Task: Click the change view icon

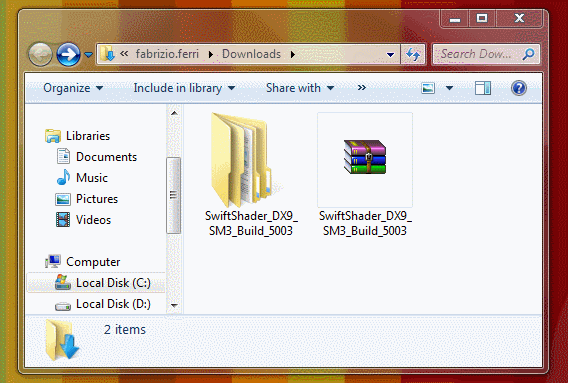Action: (428, 88)
